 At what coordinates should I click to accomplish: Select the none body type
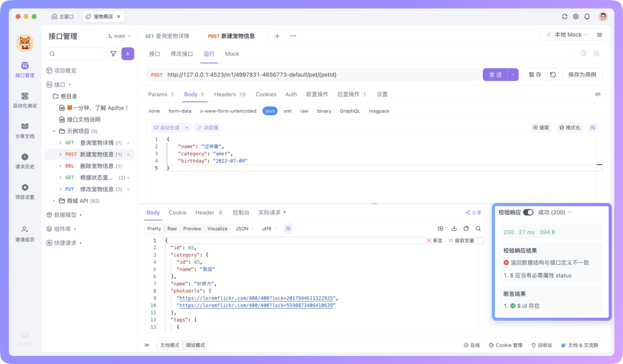coord(154,111)
